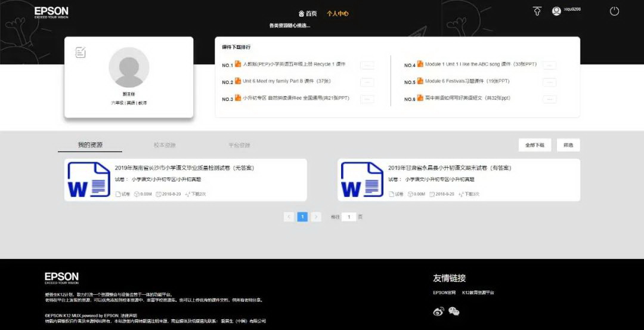Expand the more button for NO.6 courseware

(549, 99)
